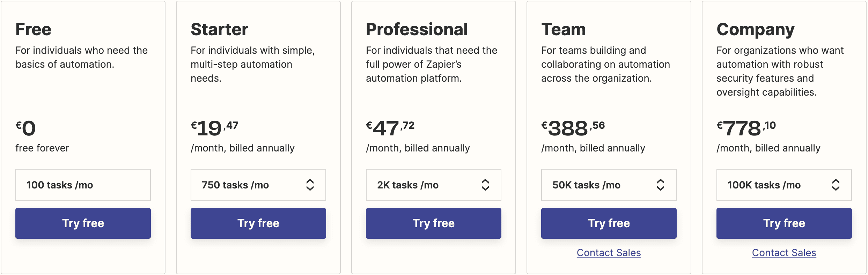Follow the Team plan Contact Sales link
Screen dimensions: 868x275
point(609,253)
